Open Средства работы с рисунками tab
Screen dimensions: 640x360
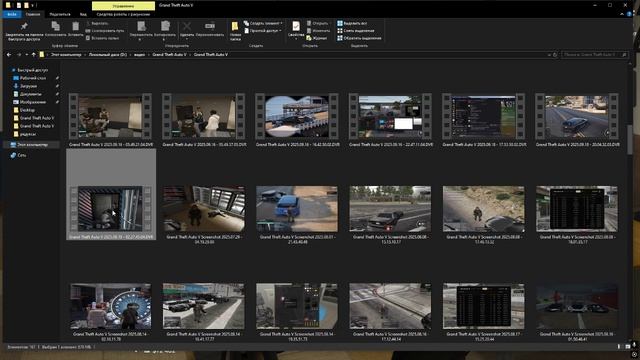click(123, 14)
